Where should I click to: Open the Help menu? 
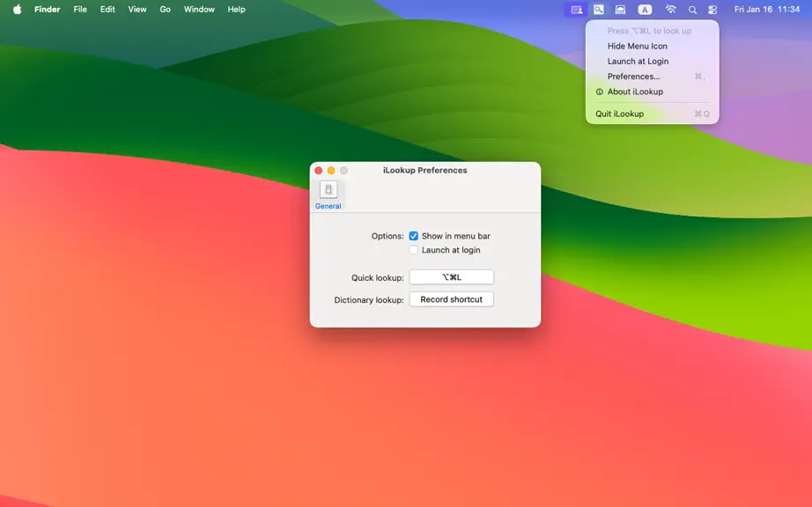point(236,10)
